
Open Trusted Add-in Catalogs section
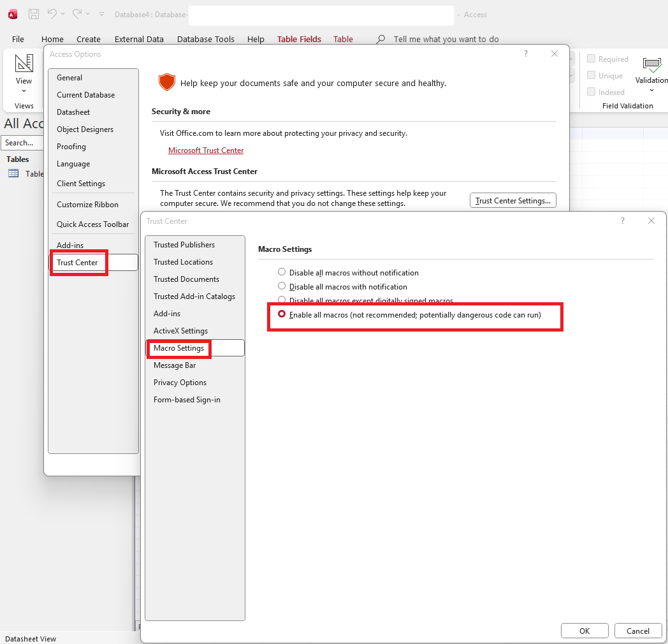pyautogui.click(x=194, y=296)
